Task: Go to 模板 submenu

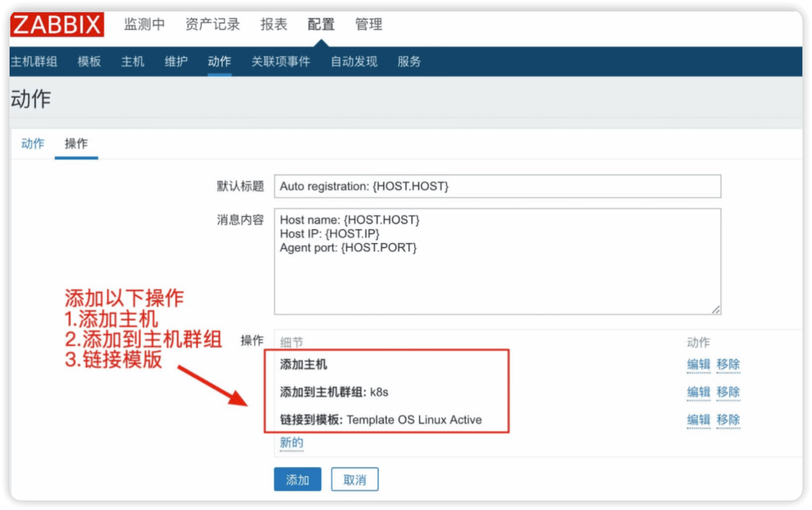Action: click(90, 61)
